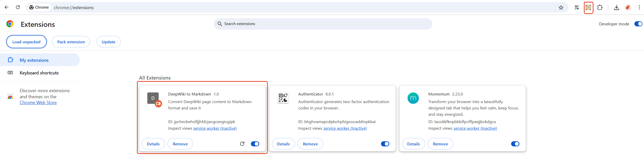Remove the Authenticator extension
Screen dimensions: 644x156
310,144
